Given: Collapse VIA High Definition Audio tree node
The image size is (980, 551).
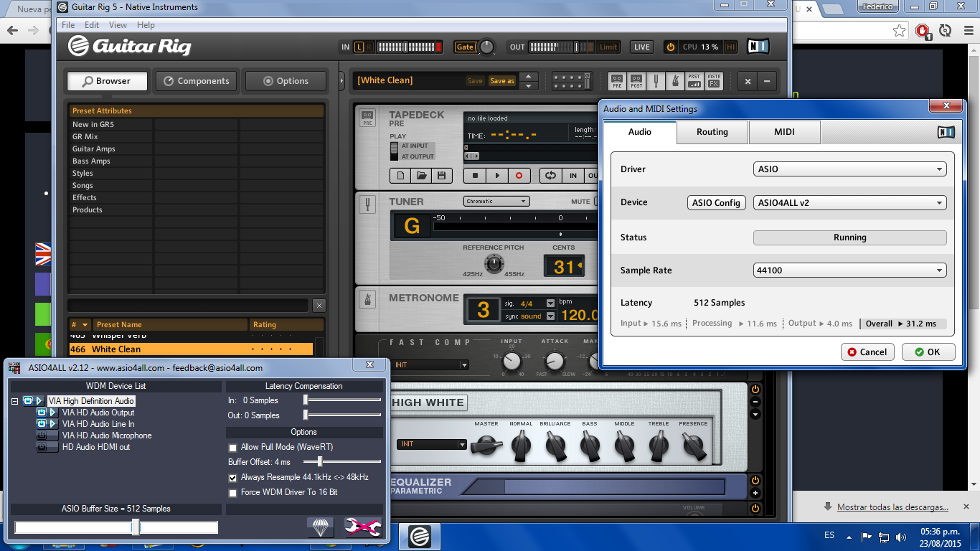Looking at the screenshot, I should click(15, 401).
